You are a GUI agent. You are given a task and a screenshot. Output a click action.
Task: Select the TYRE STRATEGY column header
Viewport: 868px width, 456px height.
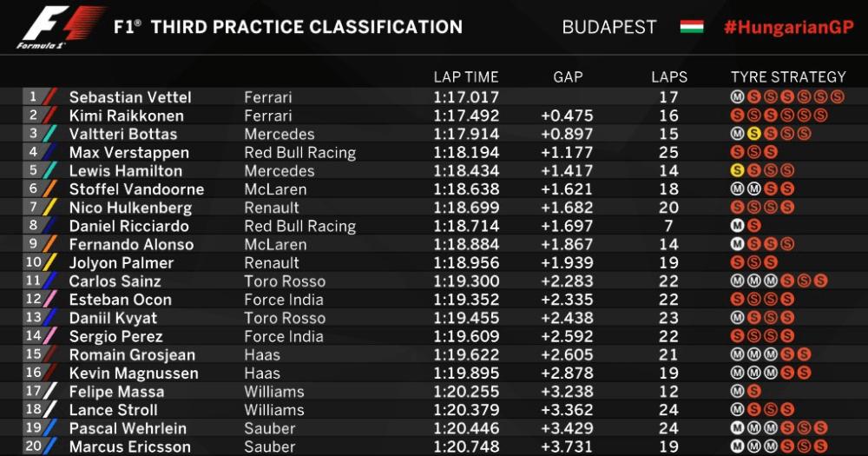788,77
